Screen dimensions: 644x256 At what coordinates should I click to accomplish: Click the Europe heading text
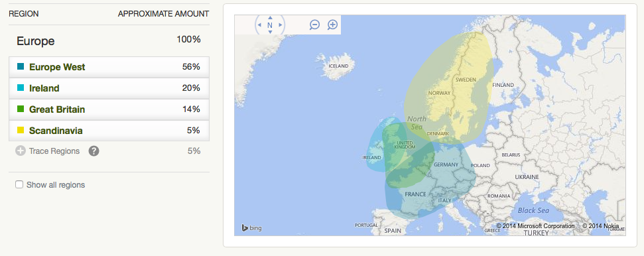coord(35,41)
